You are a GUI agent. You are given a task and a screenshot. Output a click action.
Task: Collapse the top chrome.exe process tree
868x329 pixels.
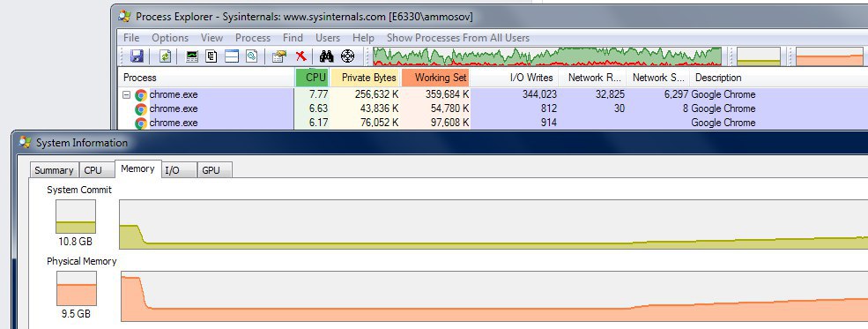(x=126, y=94)
